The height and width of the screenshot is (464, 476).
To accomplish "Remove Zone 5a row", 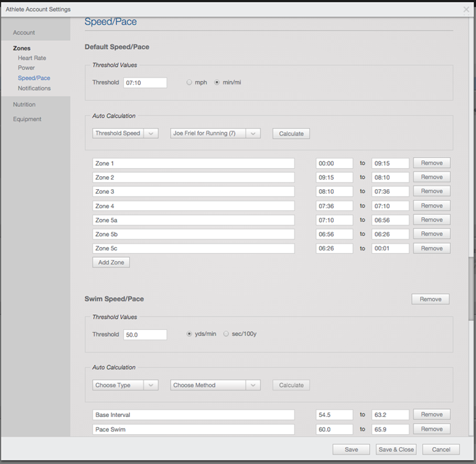I will pos(431,220).
